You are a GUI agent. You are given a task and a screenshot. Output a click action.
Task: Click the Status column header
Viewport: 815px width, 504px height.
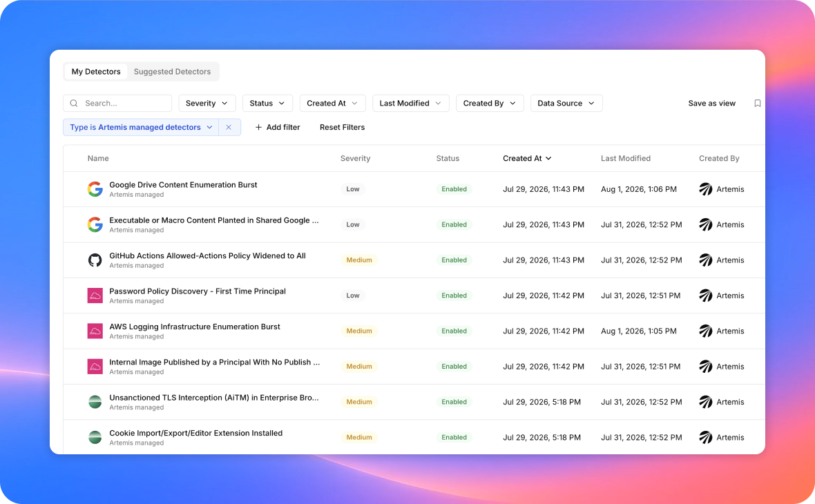(x=448, y=159)
